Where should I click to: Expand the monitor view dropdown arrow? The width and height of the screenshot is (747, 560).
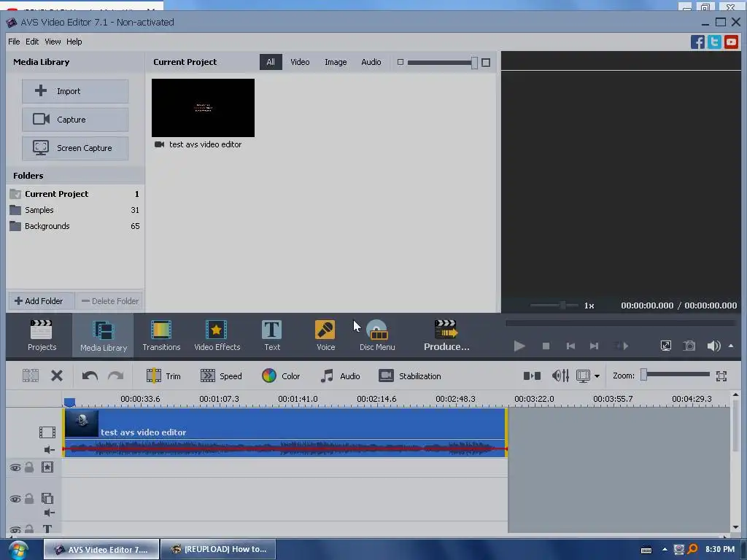pyautogui.click(x=597, y=376)
